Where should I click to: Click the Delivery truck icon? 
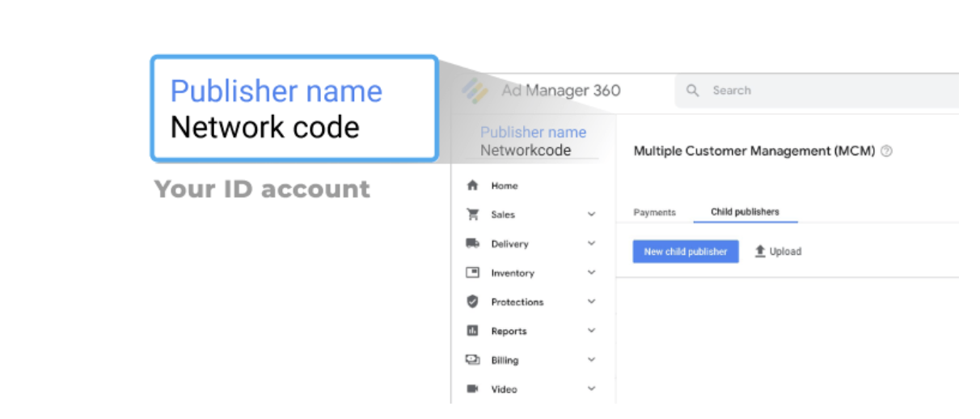pyautogui.click(x=473, y=243)
